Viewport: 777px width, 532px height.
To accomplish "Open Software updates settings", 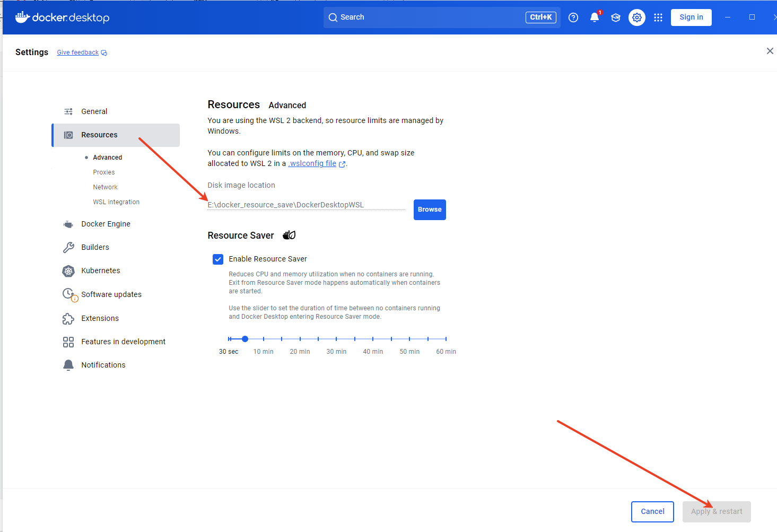I will click(111, 294).
